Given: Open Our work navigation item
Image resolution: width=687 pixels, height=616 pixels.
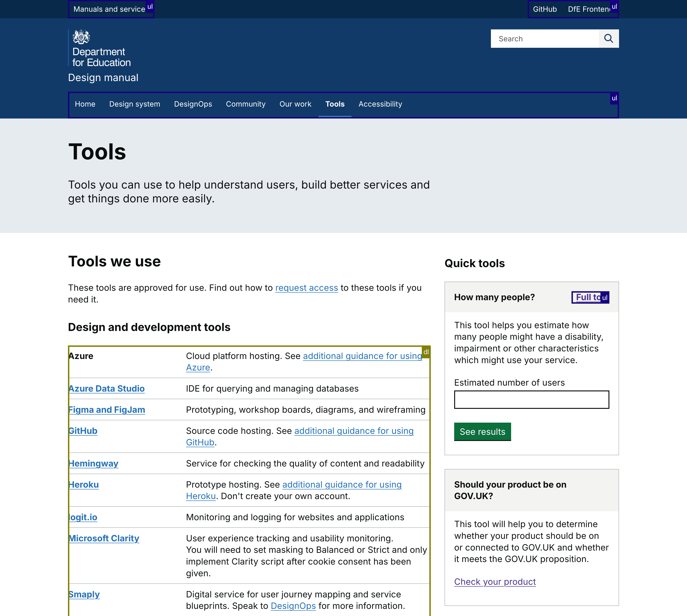Looking at the screenshot, I should point(295,104).
